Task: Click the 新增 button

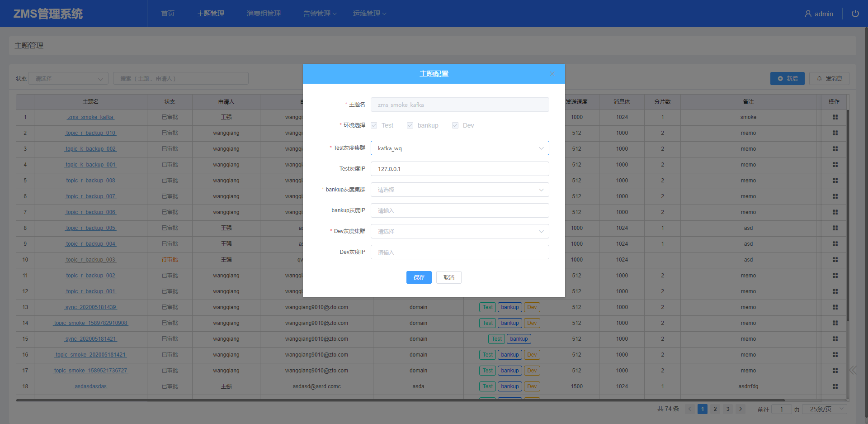Action: point(788,78)
